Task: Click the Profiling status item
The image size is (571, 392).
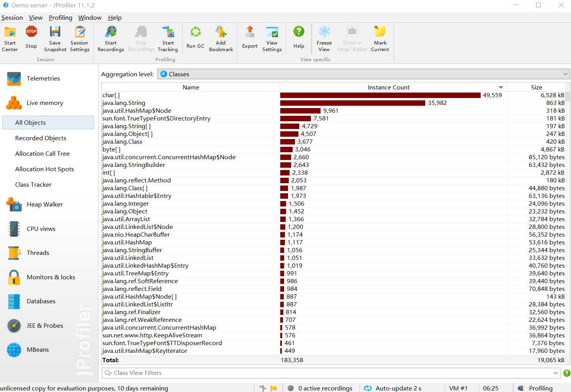Action: pyautogui.click(x=535, y=388)
